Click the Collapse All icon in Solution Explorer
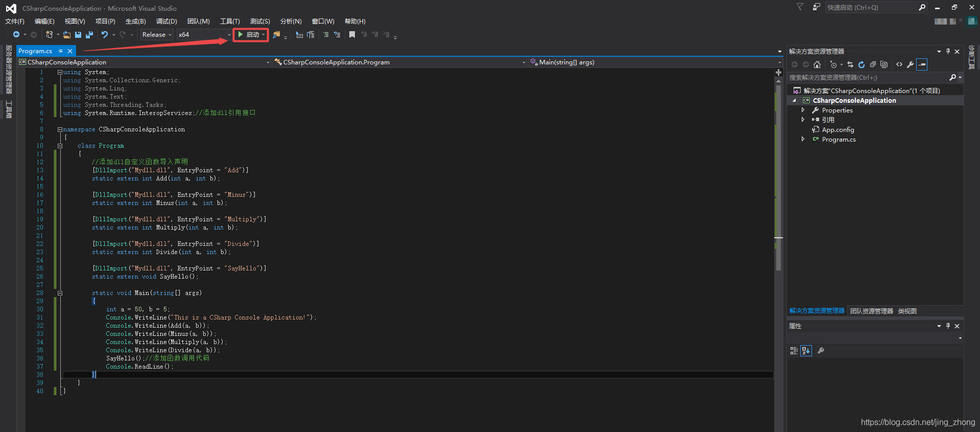The height and width of the screenshot is (432, 980). tap(873, 64)
